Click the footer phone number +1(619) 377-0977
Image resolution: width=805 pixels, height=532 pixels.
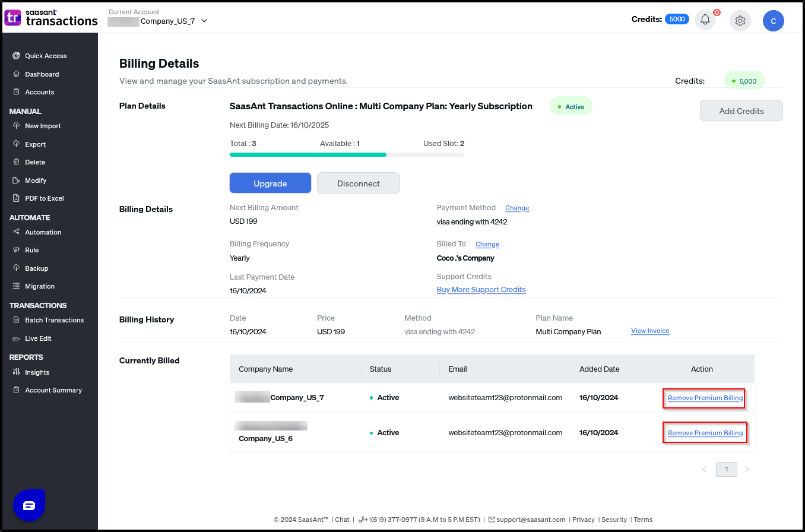tap(391, 520)
